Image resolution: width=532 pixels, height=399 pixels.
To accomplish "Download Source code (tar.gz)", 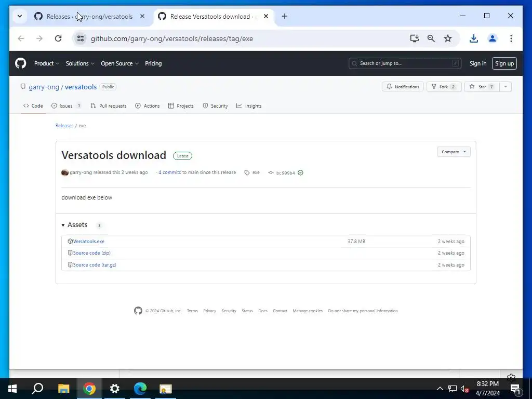I will click(x=95, y=265).
